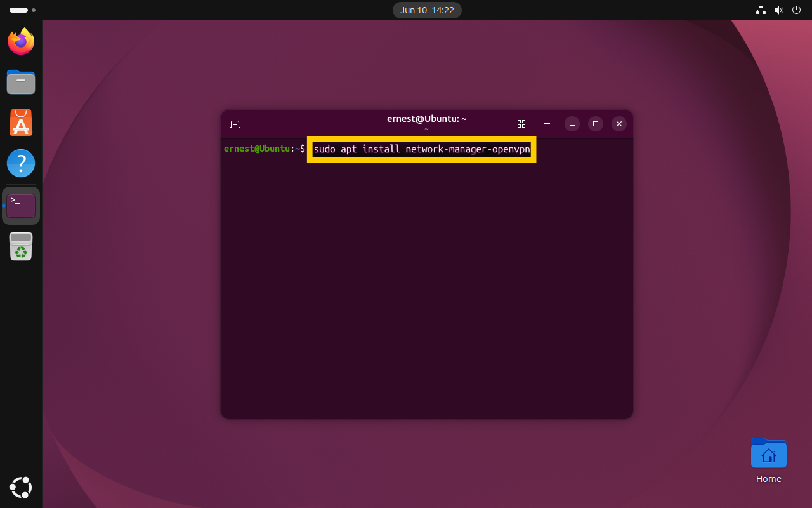The height and width of the screenshot is (508, 812).
Task: Open Activities workspace indicator
Action: [22, 10]
